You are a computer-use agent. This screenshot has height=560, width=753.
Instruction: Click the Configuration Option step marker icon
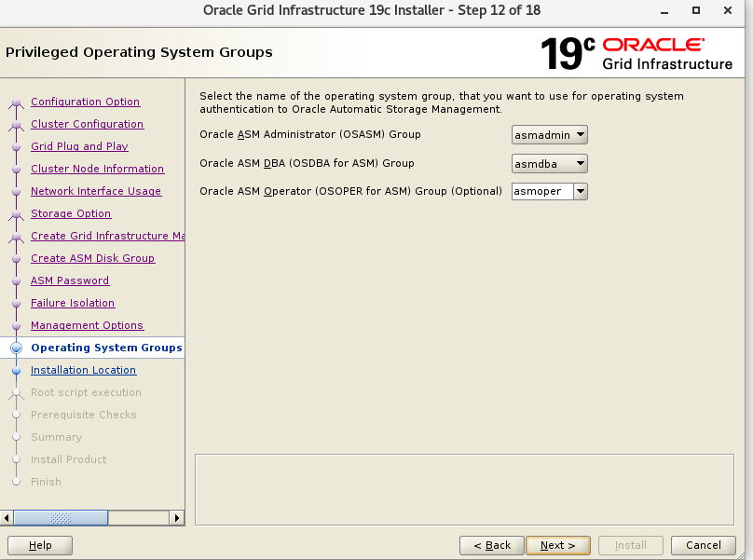pos(17,102)
